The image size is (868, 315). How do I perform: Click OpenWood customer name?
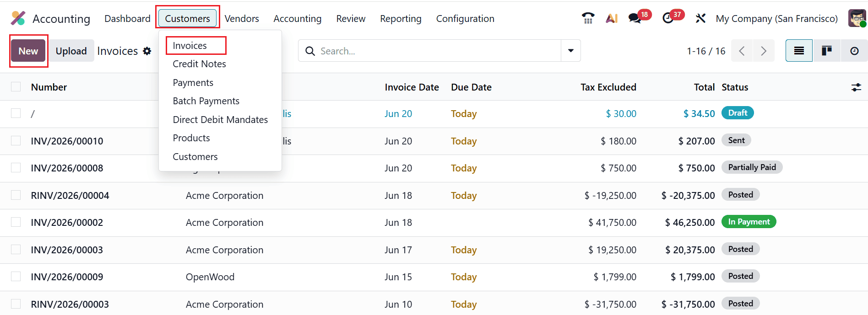(210, 277)
